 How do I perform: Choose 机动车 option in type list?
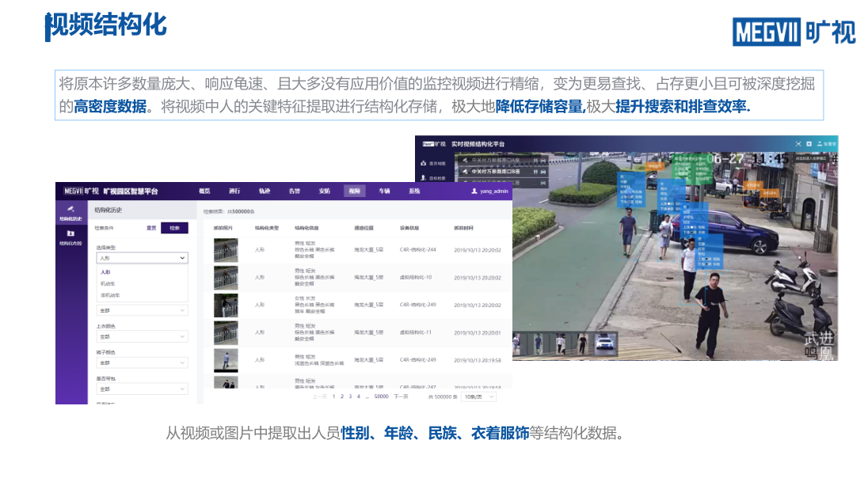coord(108,284)
